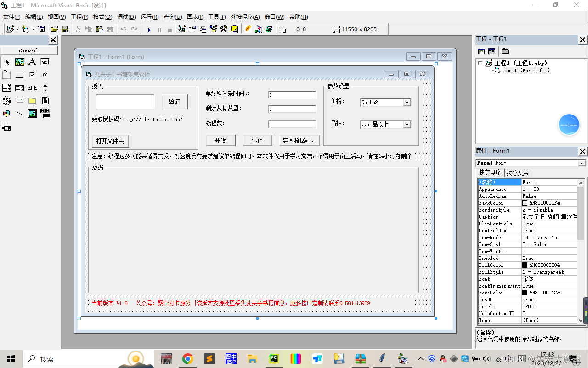Select the Timer control tool
The width and height of the screenshot is (588, 368).
click(x=7, y=100)
